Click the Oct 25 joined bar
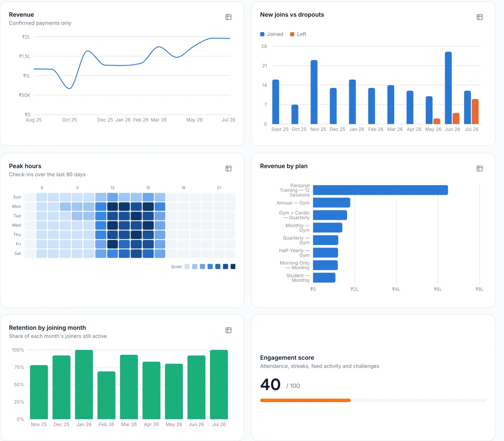504x441 pixels. (x=295, y=114)
